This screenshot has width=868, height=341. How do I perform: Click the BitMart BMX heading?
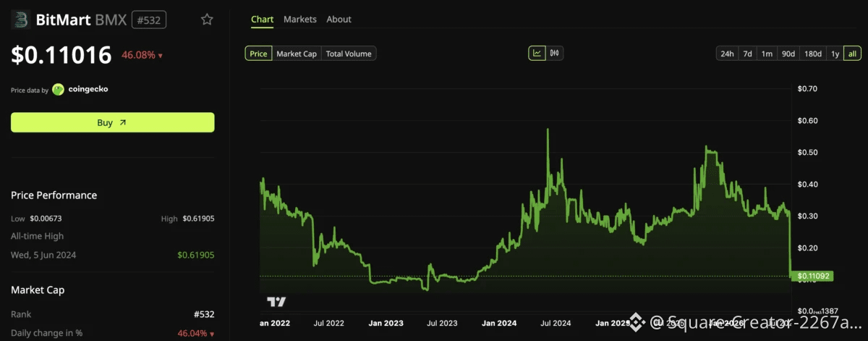click(82, 20)
